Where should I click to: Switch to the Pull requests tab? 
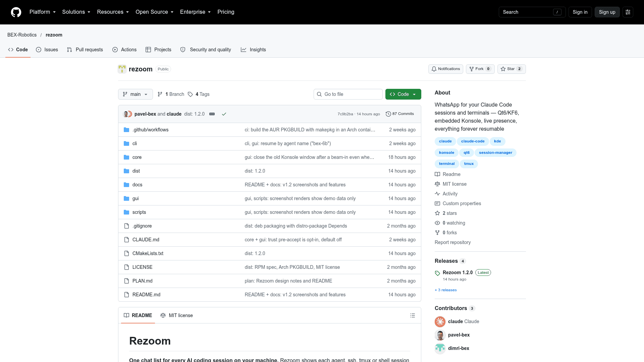pyautogui.click(x=85, y=50)
